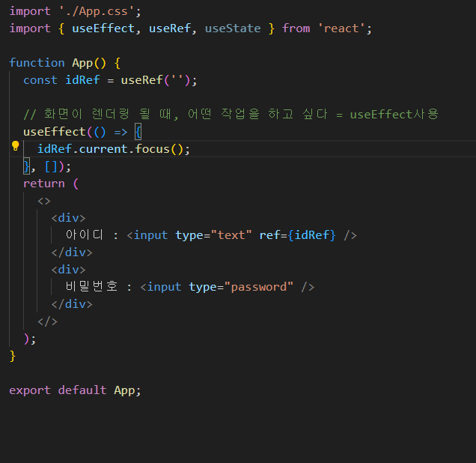Screen dimensions: 476x463
Task: Click 'idRef' in the const declaration
Action: point(82,80)
